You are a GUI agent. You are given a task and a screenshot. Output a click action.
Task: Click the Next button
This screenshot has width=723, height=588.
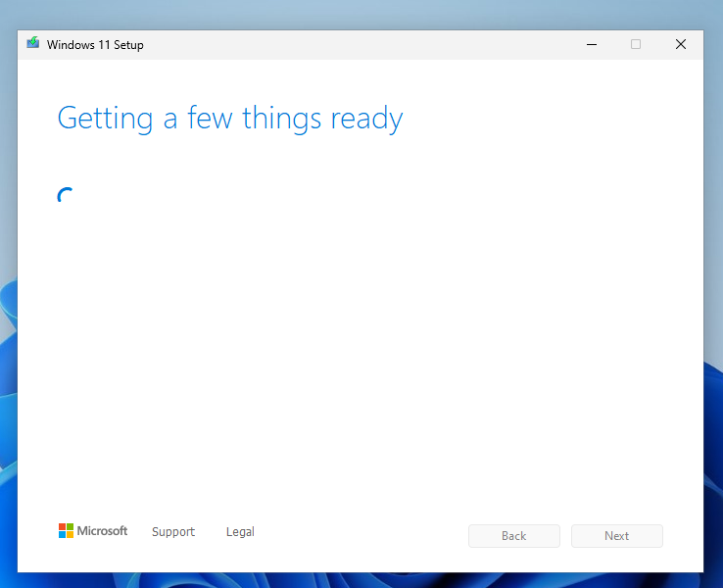[617, 536]
